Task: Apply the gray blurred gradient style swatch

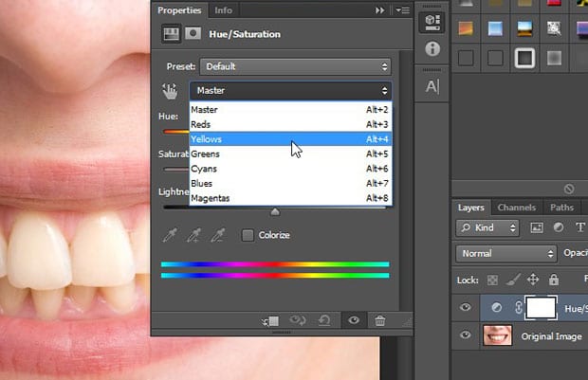Action: (x=554, y=58)
